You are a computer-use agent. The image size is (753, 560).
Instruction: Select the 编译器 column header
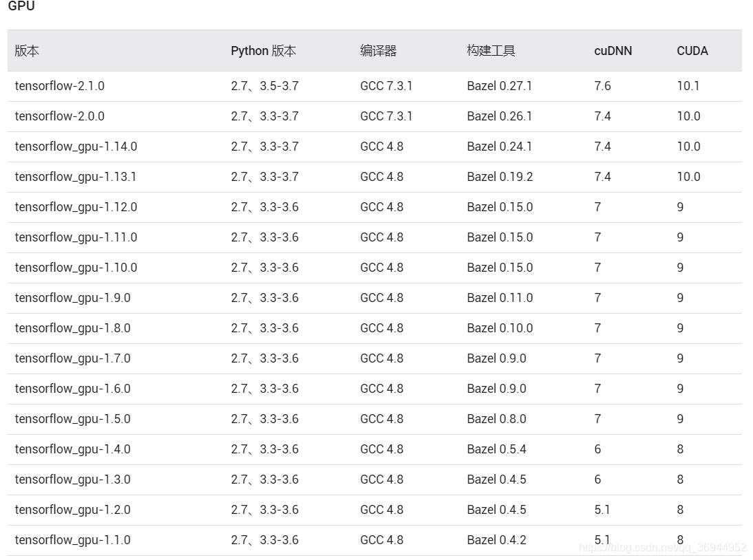click(x=379, y=51)
